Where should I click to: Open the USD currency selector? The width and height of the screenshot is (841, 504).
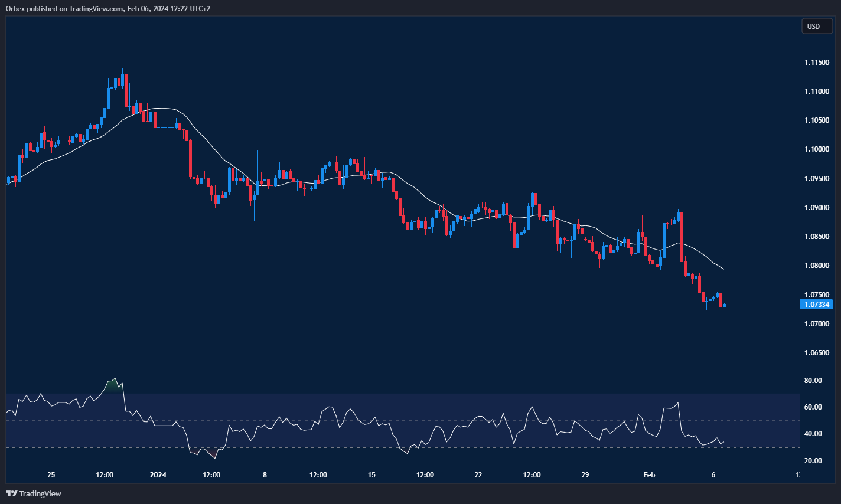816,26
